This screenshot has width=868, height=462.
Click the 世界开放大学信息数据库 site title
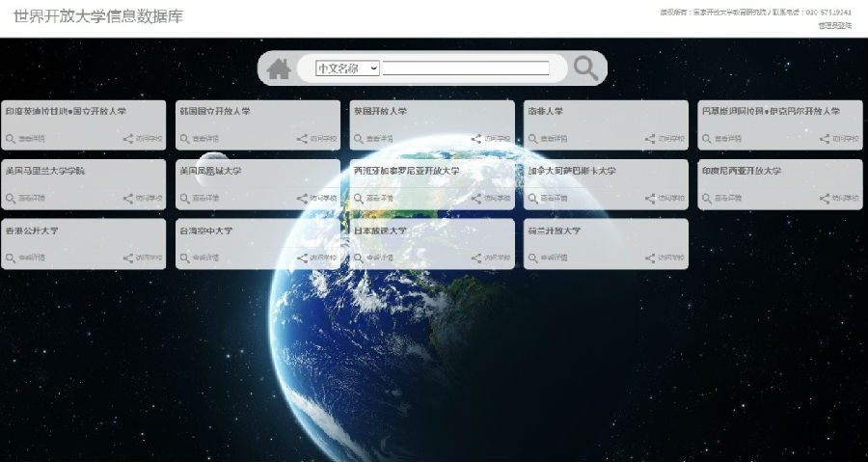click(x=98, y=16)
